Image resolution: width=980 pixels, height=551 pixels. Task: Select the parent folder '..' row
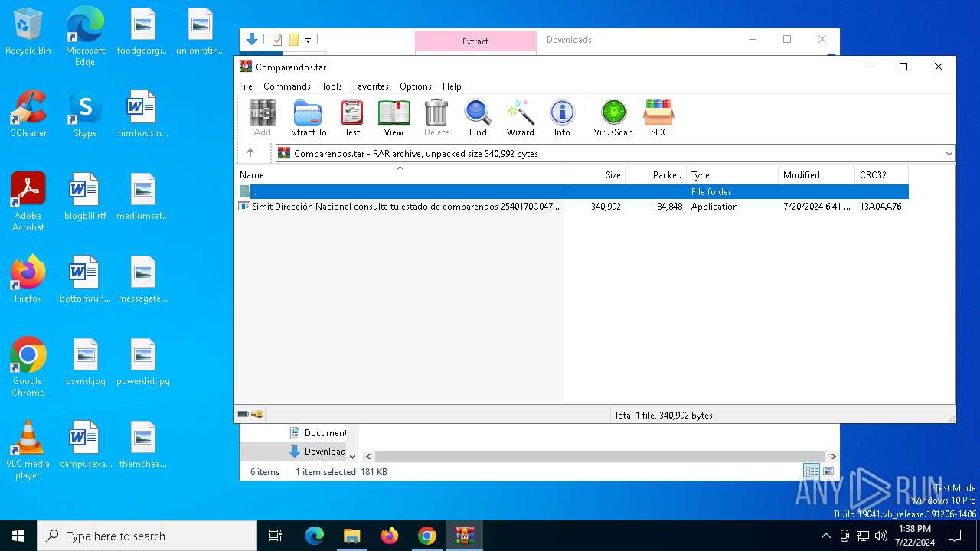572,191
